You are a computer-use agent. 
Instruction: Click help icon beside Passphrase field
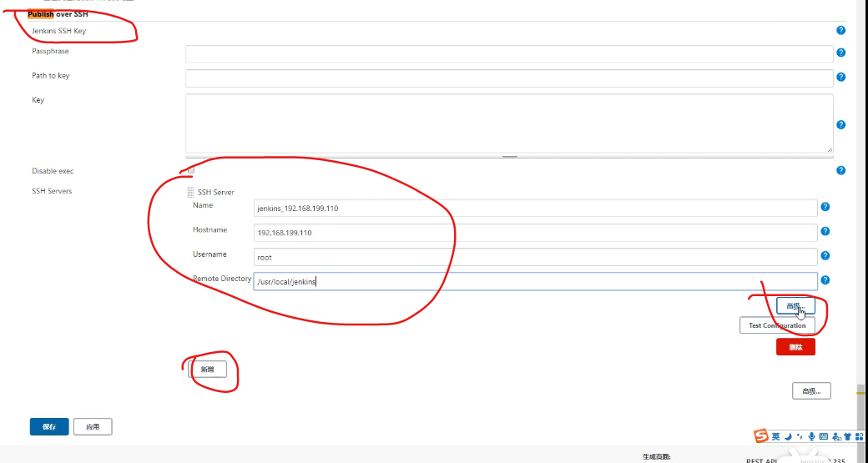pyautogui.click(x=840, y=53)
